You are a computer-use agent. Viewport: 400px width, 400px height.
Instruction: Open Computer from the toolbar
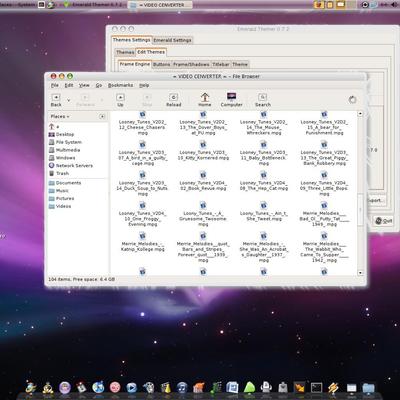coord(231,100)
